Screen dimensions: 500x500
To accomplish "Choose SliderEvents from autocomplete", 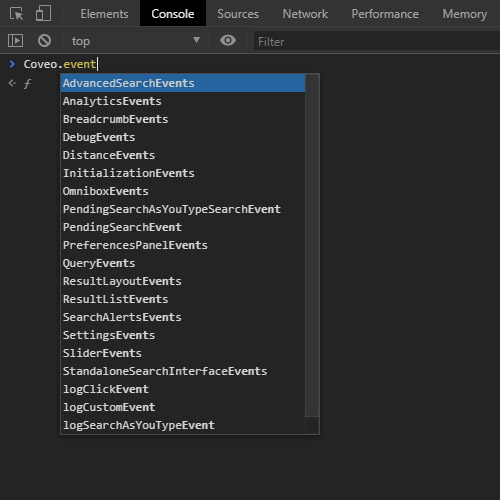I will 183,353.
